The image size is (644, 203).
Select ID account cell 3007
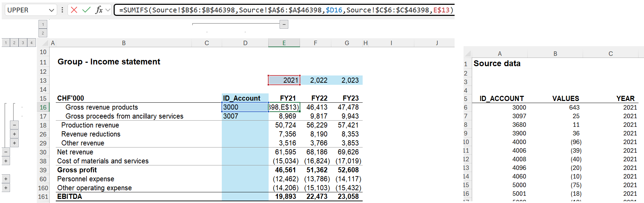point(245,116)
